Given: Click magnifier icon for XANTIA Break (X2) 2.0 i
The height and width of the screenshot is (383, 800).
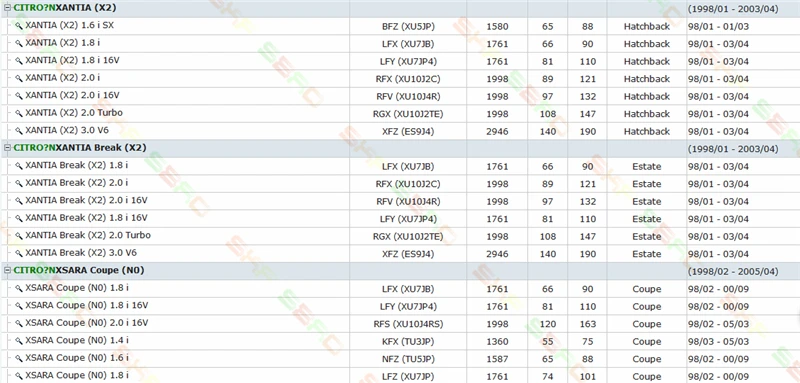Looking at the screenshot, I should (19, 184).
